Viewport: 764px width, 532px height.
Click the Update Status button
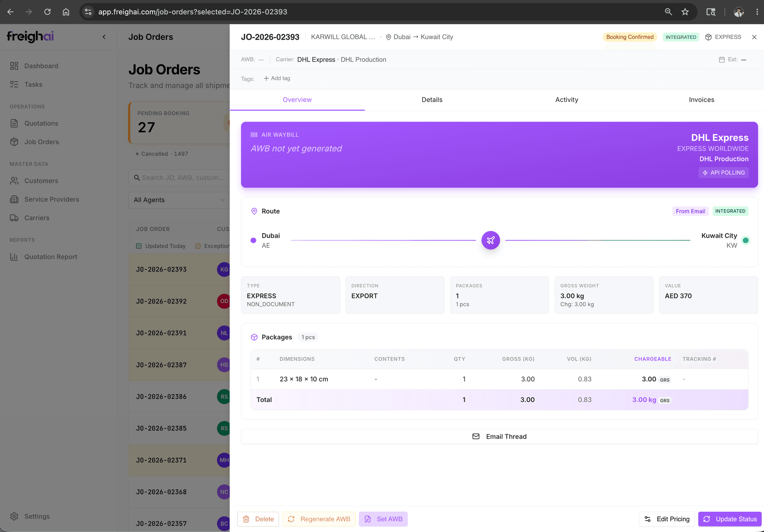[x=730, y=519]
